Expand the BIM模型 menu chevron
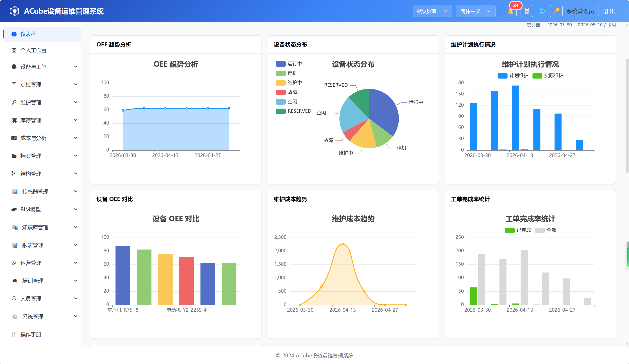The width and height of the screenshot is (629, 364). pyautogui.click(x=76, y=209)
